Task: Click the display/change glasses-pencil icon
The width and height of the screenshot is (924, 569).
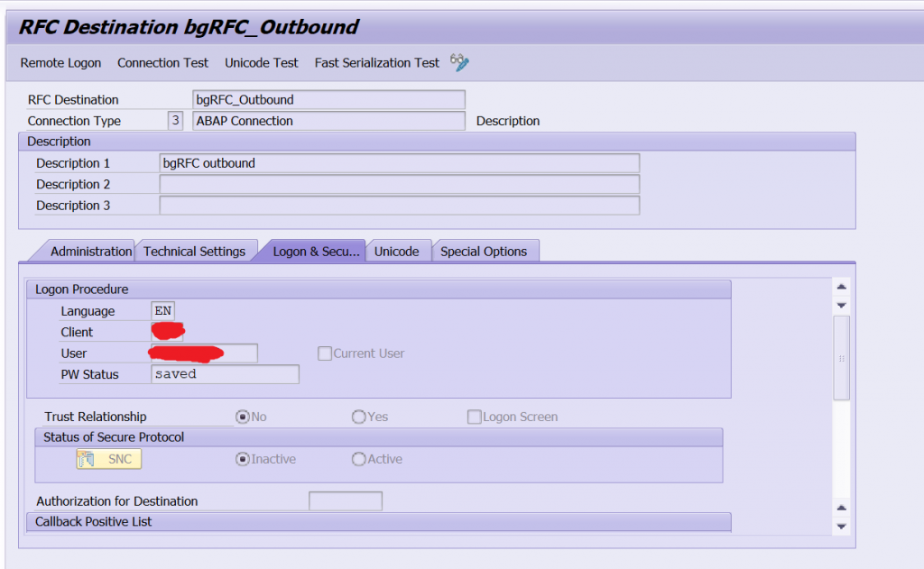Action: tap(459, 62)
